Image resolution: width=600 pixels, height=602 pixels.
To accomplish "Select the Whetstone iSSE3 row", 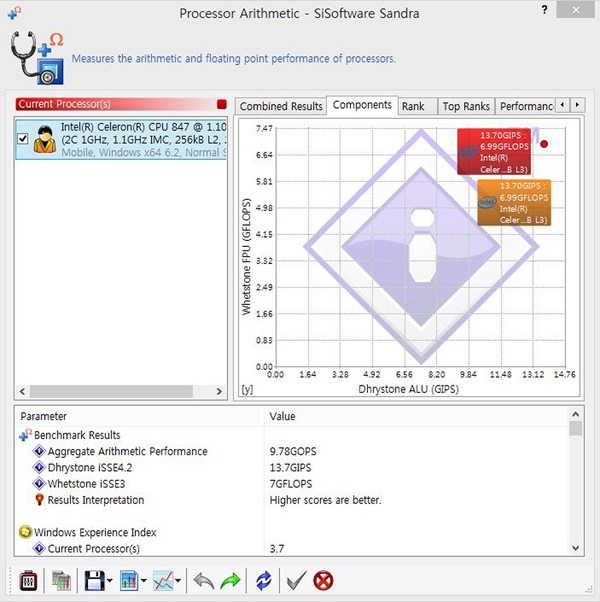I will [x=292, y=484].
